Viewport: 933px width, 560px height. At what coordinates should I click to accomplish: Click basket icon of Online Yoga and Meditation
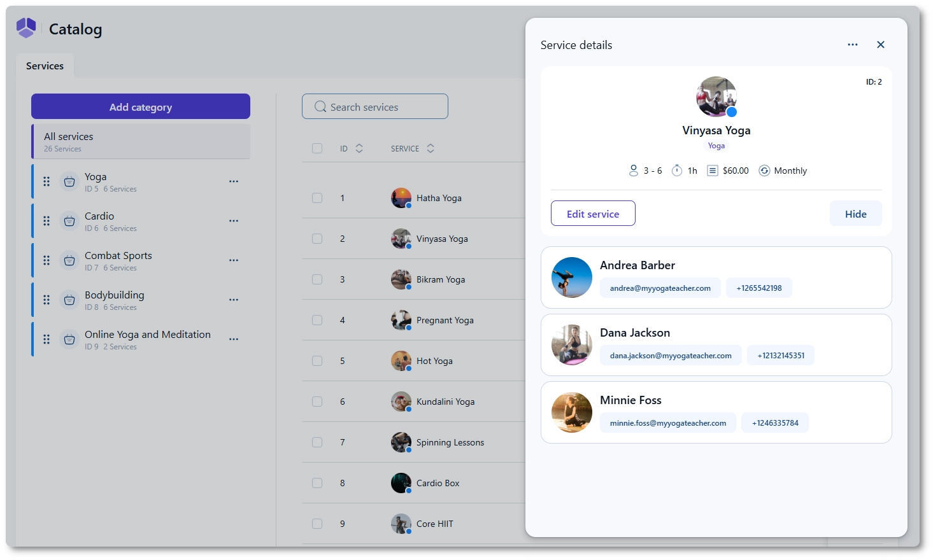click(x=69, y=340)
